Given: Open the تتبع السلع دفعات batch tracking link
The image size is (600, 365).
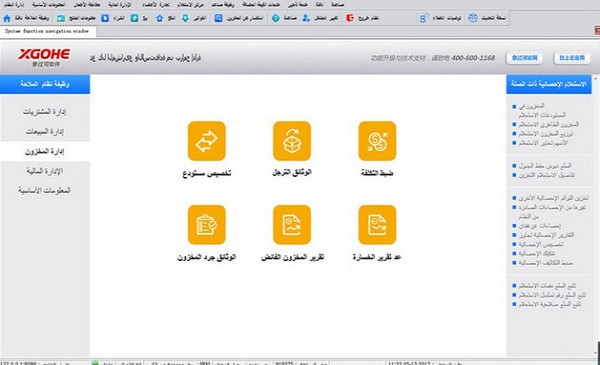Looking at the screenshot, I should pyautogui.click(x=547, y=286).
